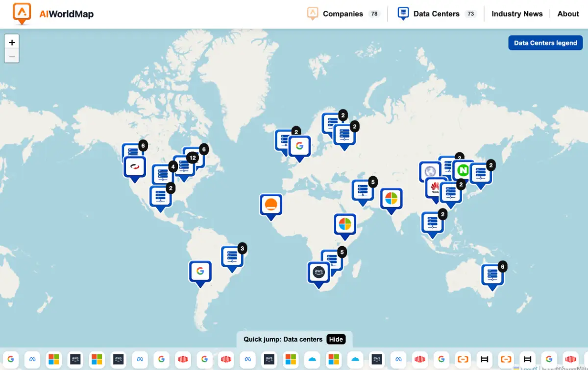The width and height of the screenshot is (588, 370).
Task: Select the AWS marker in southern Africa
Action: pos(319,273)
